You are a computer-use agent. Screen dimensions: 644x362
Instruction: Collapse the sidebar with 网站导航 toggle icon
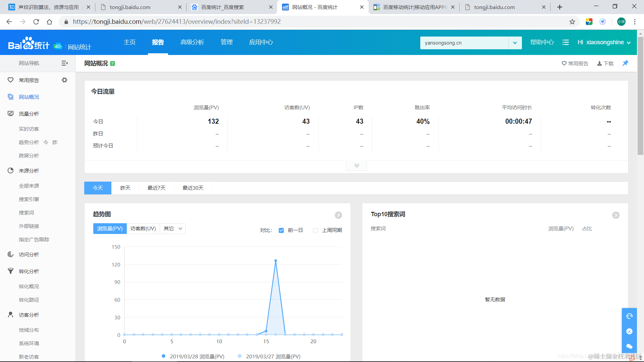click(x=64, y=63)
